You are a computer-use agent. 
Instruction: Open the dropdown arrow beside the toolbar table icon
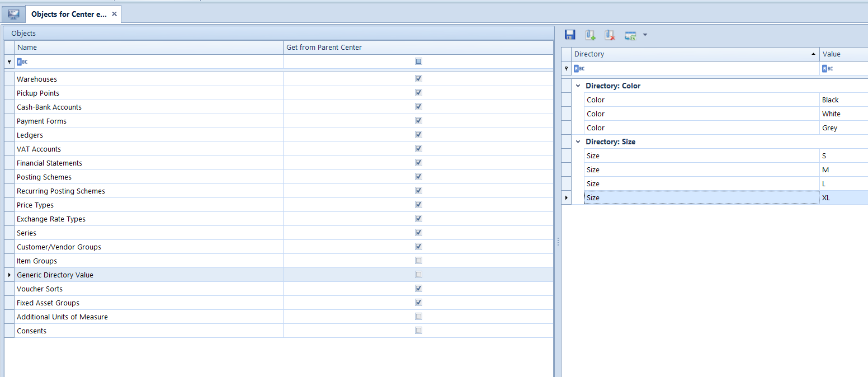[645, 35]
